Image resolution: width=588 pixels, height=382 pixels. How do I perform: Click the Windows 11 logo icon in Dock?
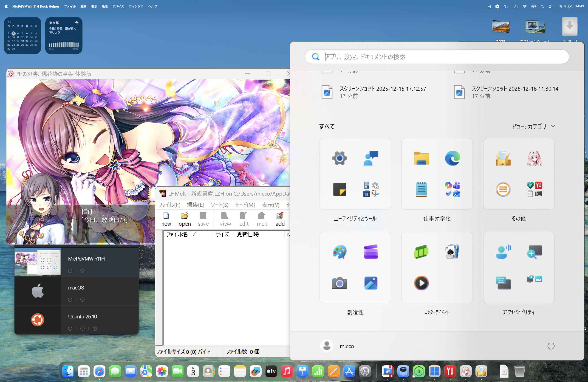(x=434, y=371)
